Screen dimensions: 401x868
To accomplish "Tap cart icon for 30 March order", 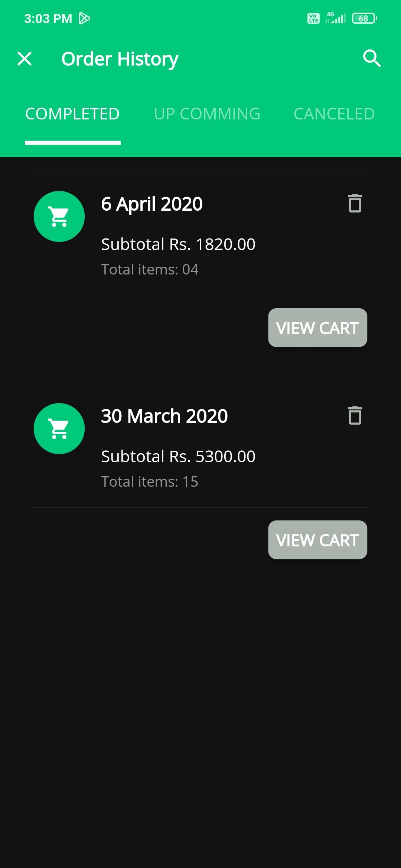I will [x=59, y=428].
